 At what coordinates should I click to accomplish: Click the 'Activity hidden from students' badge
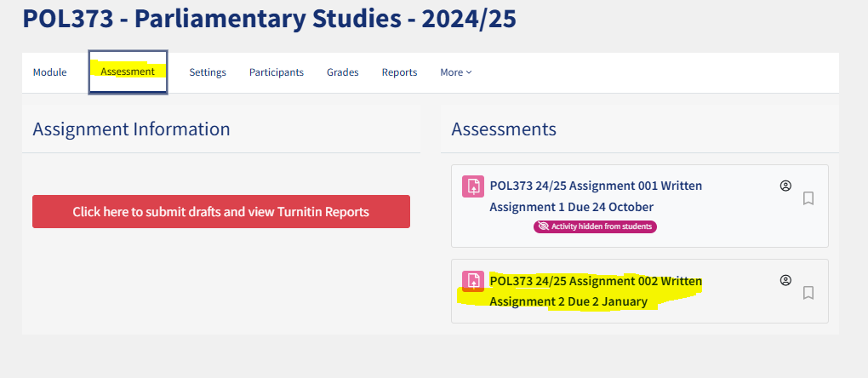click(x=595, y=226)
